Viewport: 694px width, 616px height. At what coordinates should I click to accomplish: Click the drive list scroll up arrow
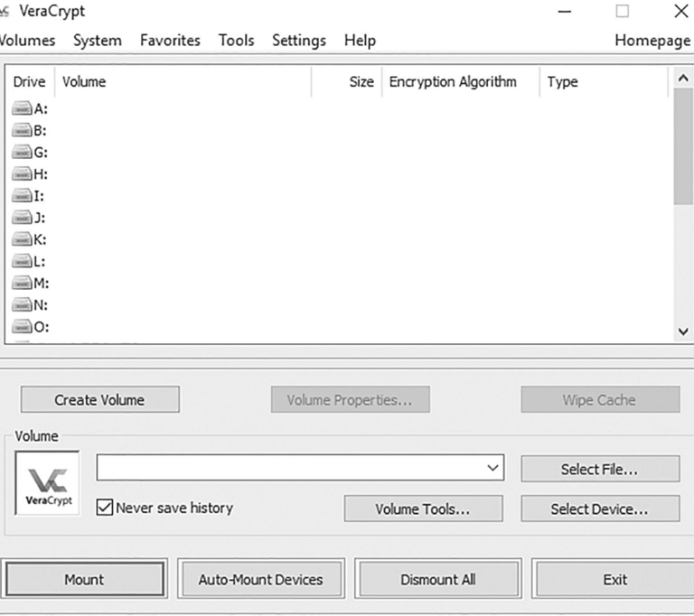683,79
